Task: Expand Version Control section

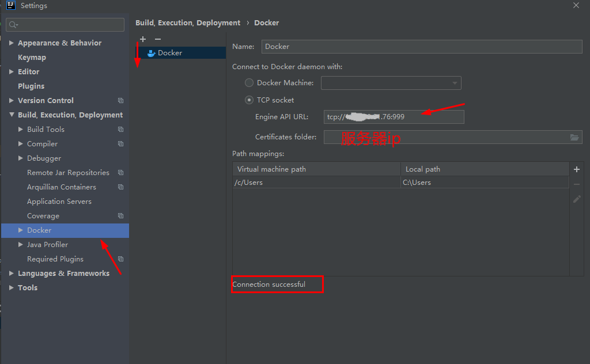Action: (12, 100)
